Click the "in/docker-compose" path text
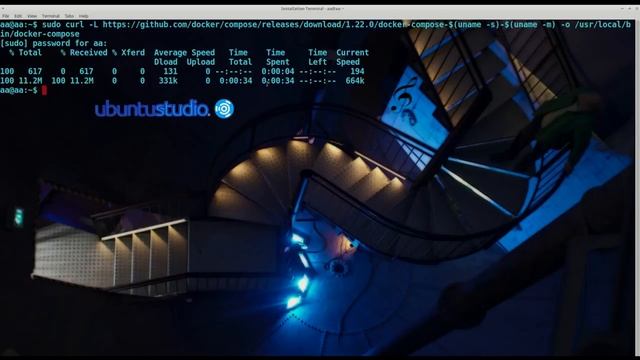The height and width of the screenshot is (360, 640). tap(40, 34)
